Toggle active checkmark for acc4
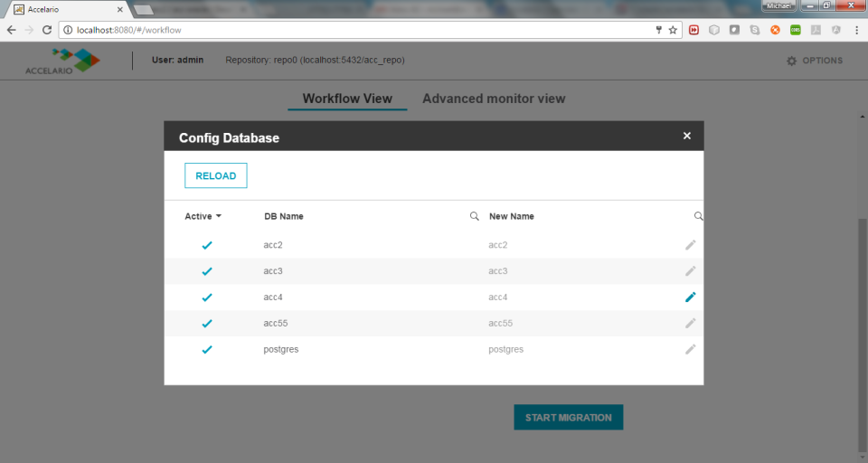The height and width of the screenshot is (463, 868). click(x=207, y=298)
